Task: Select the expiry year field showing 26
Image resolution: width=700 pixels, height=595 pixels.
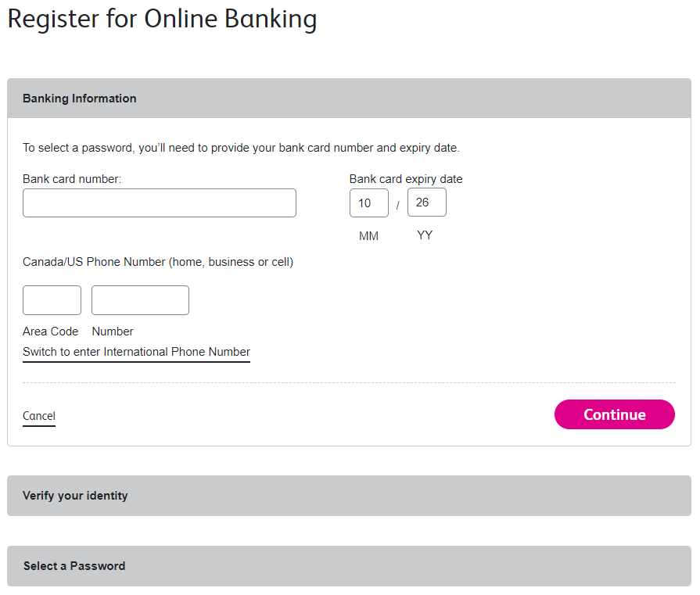Action: (x=426, y=203)
